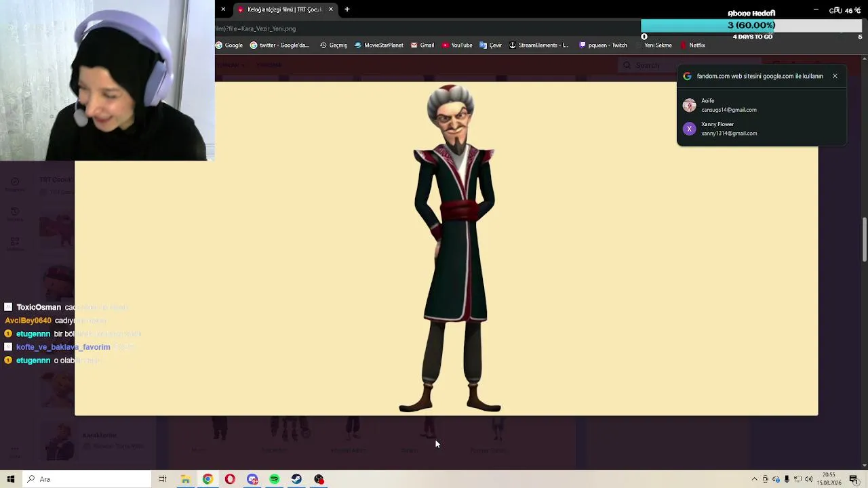Open the StreamElements bookmark
This screenshot has width=868, height=488.
pos(538,45)
